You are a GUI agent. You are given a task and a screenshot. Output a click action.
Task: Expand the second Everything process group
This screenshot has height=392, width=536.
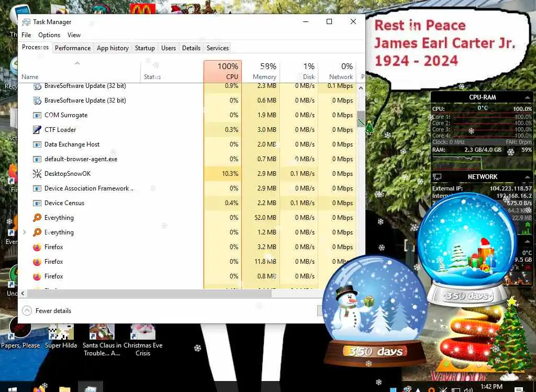pos(24,232)
